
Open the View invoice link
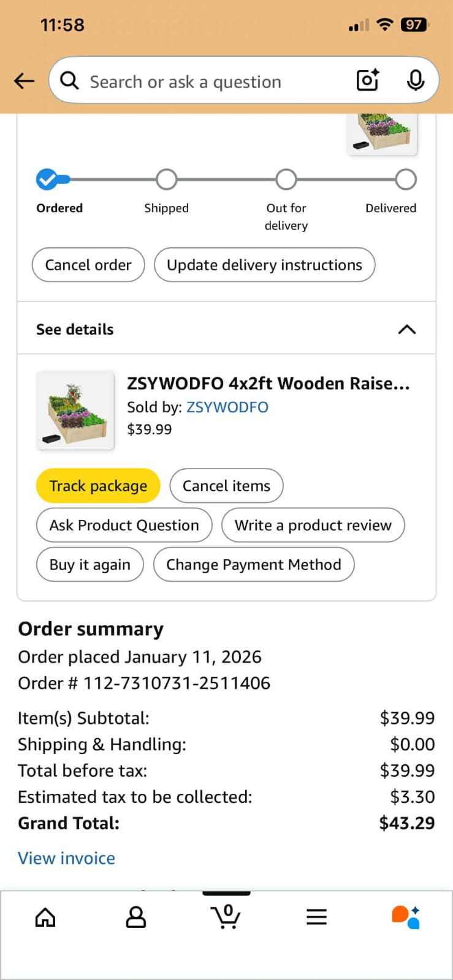pos(66,858)
